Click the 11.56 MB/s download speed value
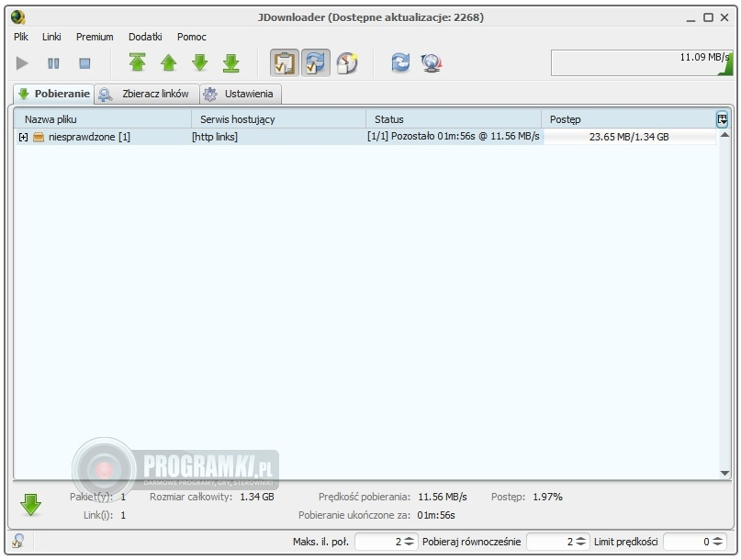741x560 pixels. [x=442, y=498]
